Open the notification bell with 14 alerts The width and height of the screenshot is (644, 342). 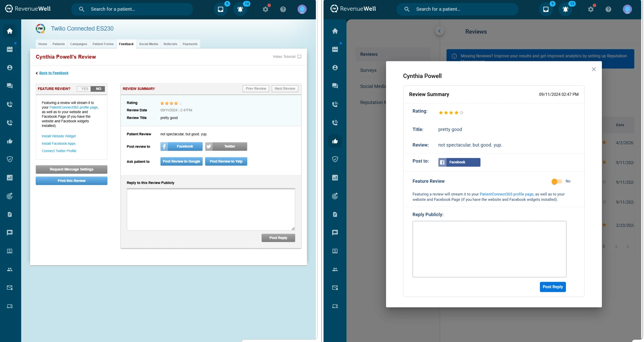pos(240,9)
